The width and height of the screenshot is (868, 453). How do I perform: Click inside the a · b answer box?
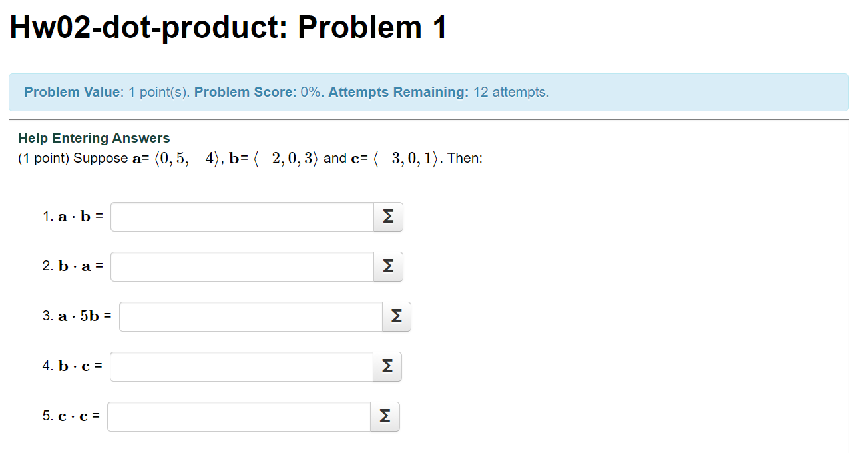pyautogui.click(x=242, y=217)
